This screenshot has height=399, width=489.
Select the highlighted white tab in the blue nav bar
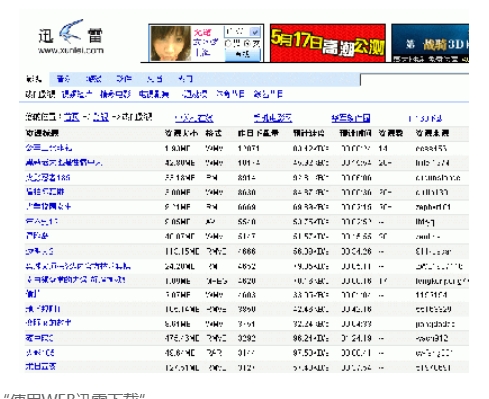coord(34,79)
